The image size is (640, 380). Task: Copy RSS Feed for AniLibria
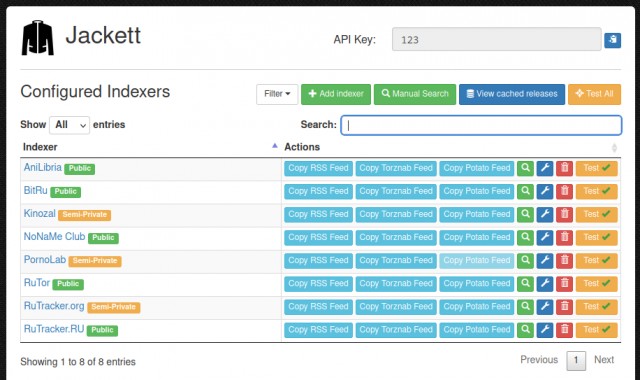tap(318, 168)
